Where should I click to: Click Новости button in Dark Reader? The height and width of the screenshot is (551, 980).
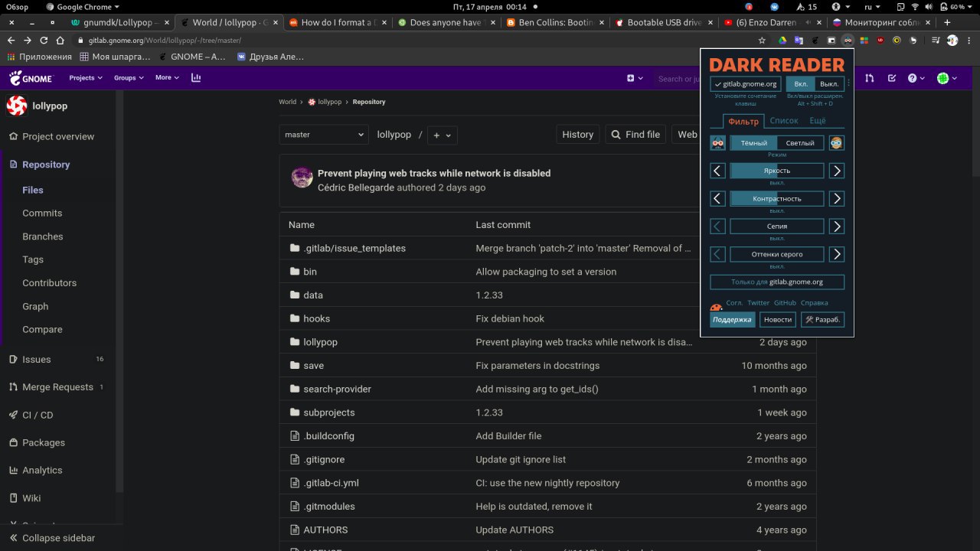[778, 319]
